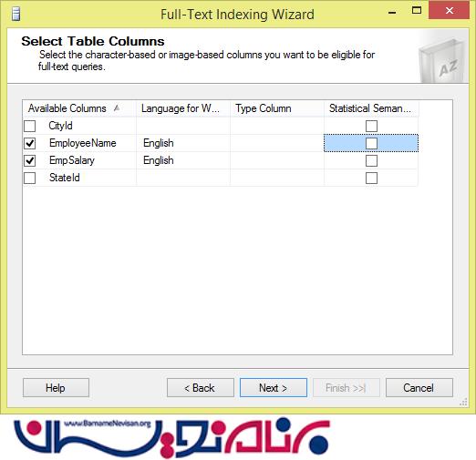The height and width of the screenshot is (460, 476).
Task: Check the StateId column checkbox
Action: pyautogui.click(x=30, y=178)
